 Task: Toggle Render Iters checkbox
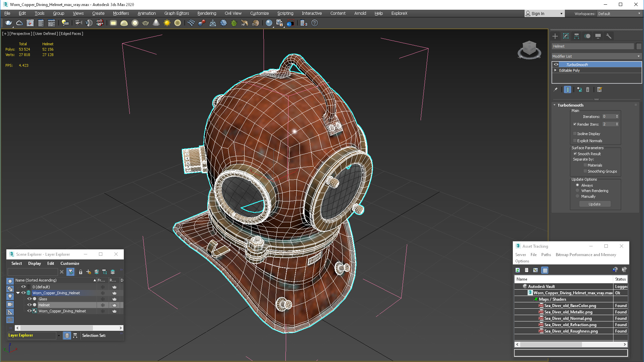pyautogui.click(x=575, y=124)
